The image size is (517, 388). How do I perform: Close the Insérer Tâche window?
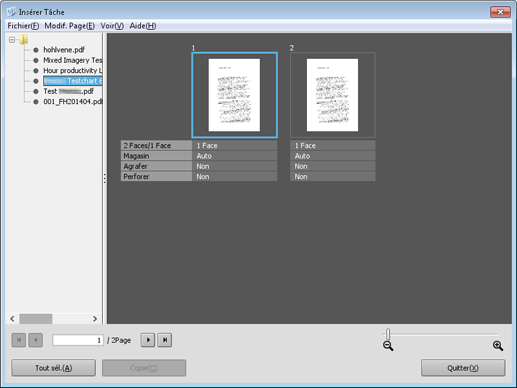pos(500,12)
